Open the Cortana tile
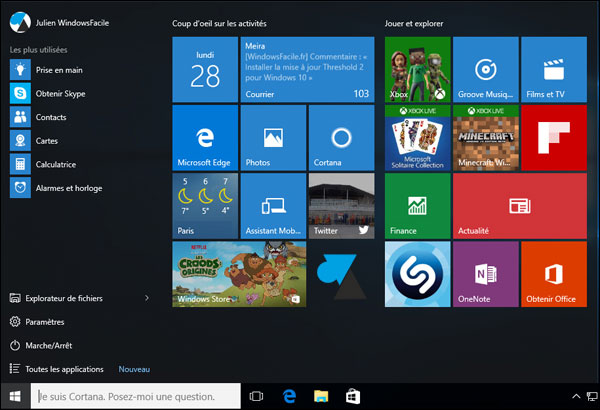600x410 pixels. pos(341,138)
